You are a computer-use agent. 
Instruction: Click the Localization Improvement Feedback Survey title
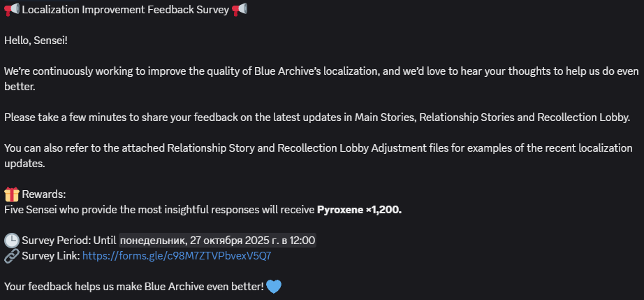point(126,10)
